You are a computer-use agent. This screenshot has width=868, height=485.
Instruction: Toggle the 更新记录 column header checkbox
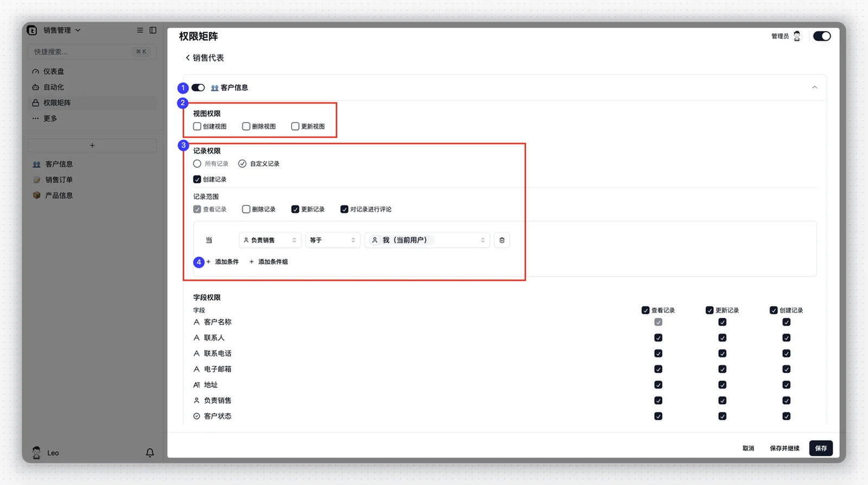(710, 310)
